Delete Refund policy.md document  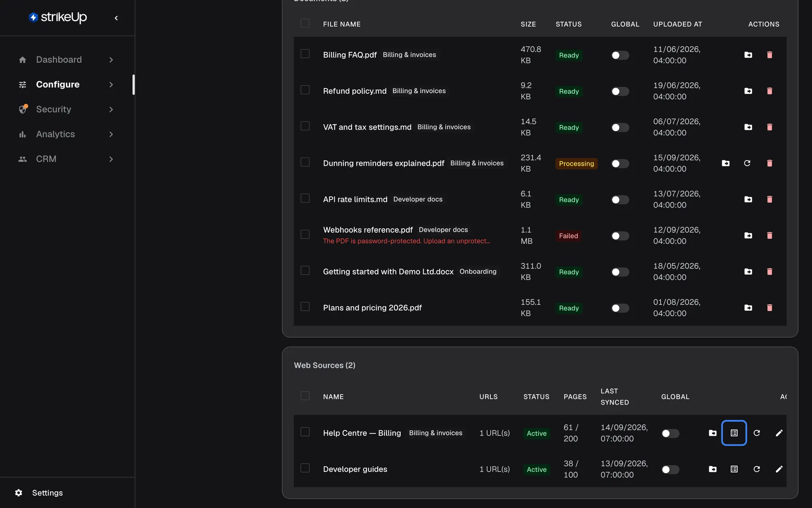pyautogui.click(x=770, y=91)
